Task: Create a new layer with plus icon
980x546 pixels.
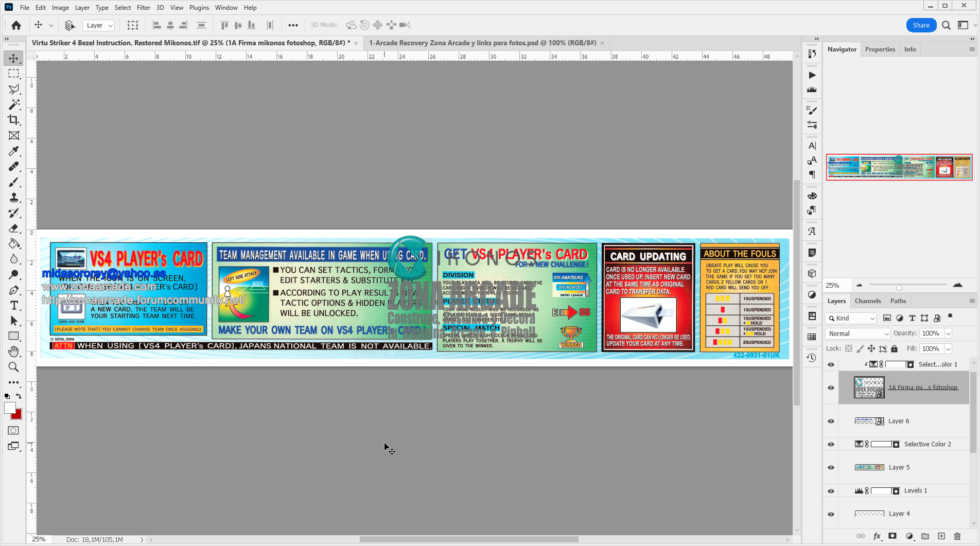Action: coord(941,536)
